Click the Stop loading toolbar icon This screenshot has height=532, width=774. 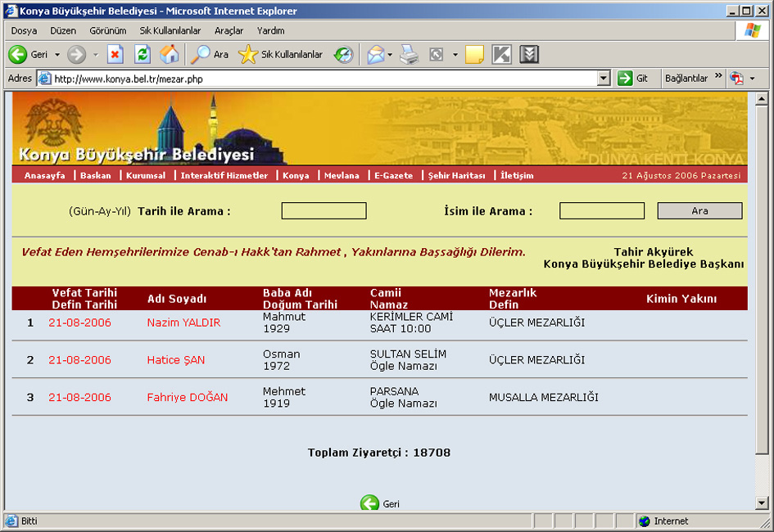click(115, 54)
